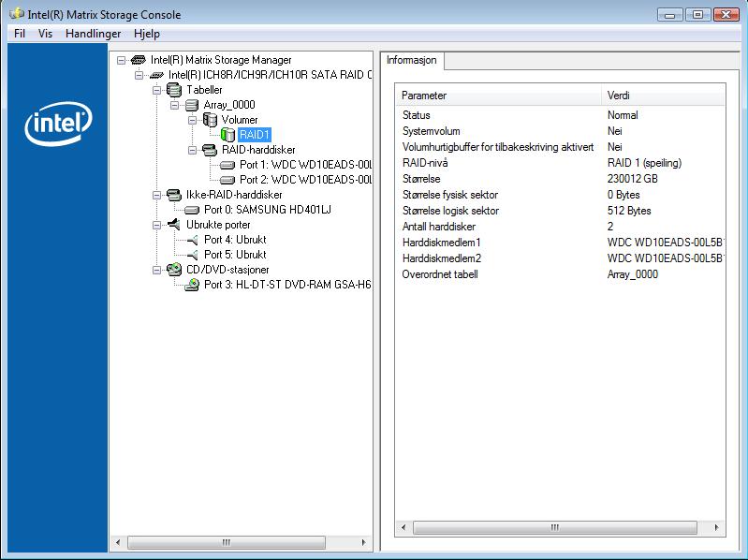Click the 'RAID 1 (speiling)' value
The height and width of the screenshot is (560, 748).
(x=644, y=163)
